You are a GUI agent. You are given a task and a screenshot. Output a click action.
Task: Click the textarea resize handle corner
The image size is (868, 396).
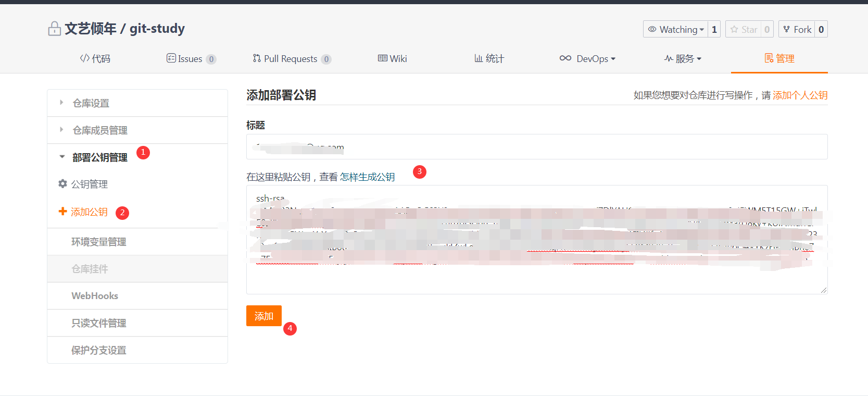[823, 290]
